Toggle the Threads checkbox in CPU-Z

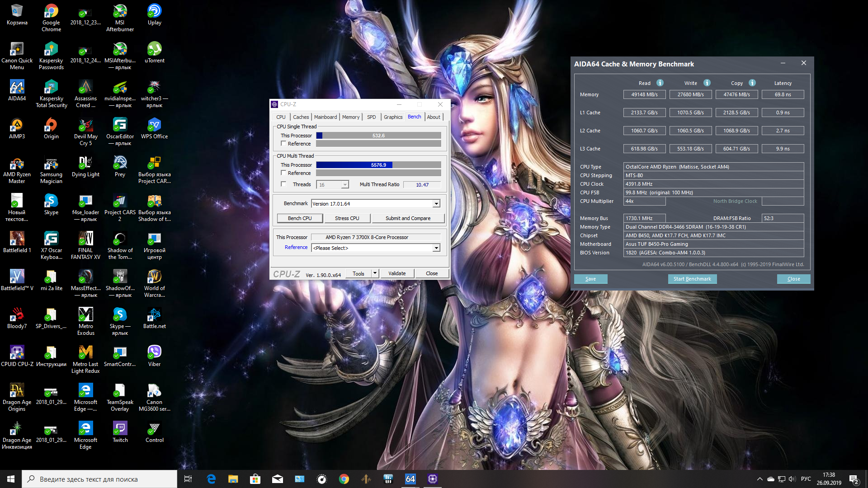coord(283,184)
